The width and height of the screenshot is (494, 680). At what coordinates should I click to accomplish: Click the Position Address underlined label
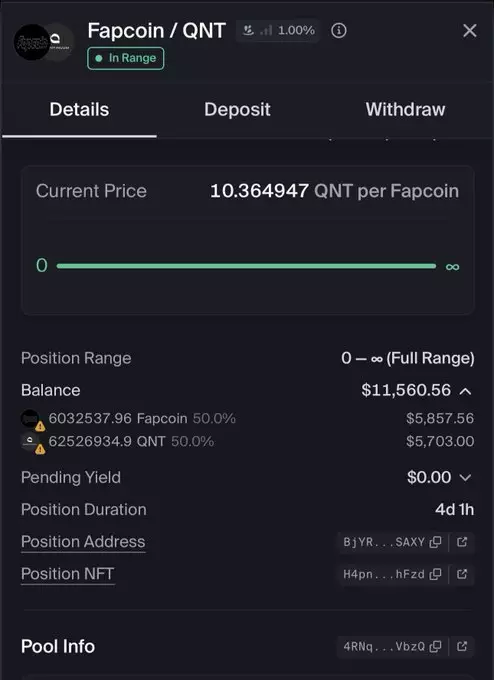point(83,542)
